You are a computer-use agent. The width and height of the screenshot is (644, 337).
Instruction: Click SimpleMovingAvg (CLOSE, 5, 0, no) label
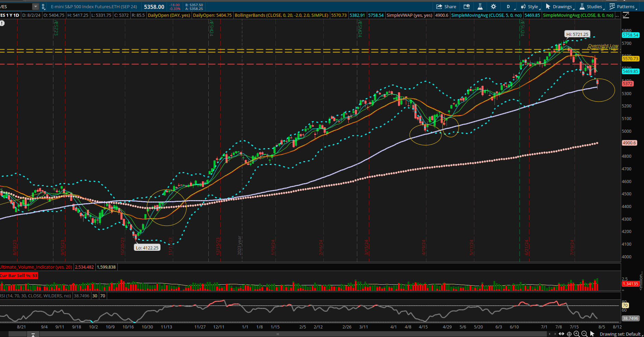click(x=486, y=15)
